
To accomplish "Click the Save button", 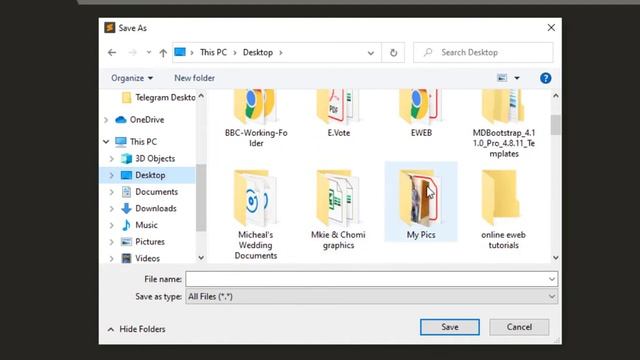I will [x=450, y=327].
